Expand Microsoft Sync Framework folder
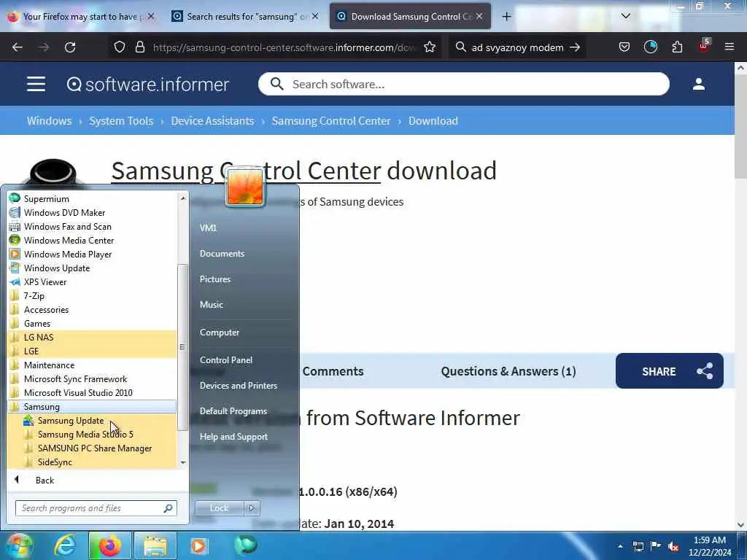The width and height of the screenshot is (747, 560). coord(92,378)
